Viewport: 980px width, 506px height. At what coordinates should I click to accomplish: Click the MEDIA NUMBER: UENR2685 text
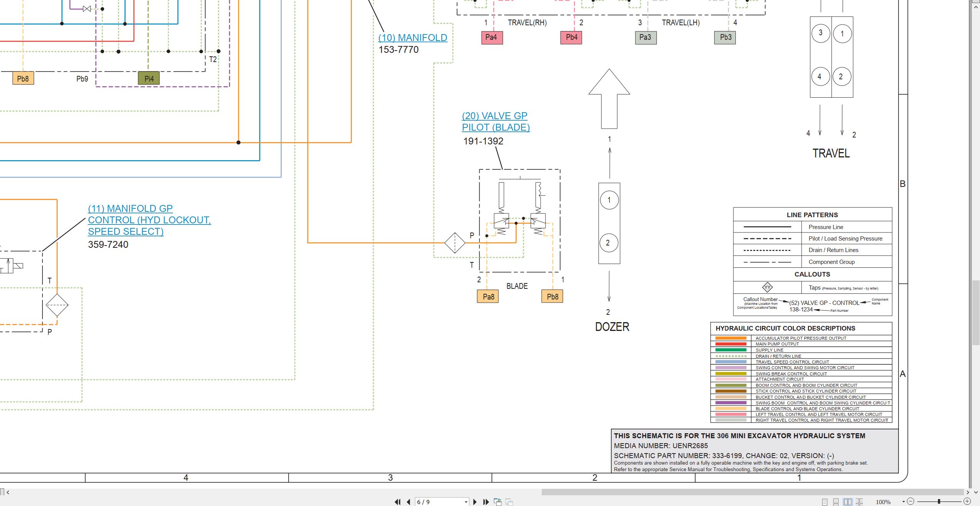(x=661, y=446)
